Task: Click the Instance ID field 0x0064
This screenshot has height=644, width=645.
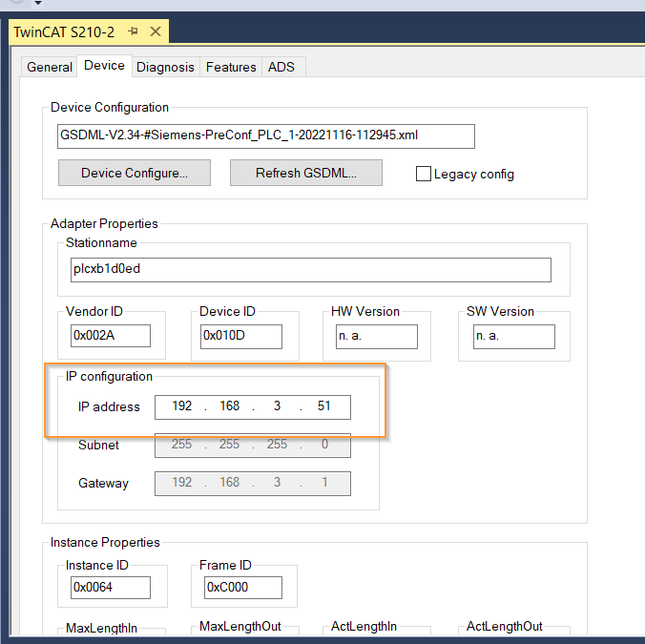Action: coord(111,588)
